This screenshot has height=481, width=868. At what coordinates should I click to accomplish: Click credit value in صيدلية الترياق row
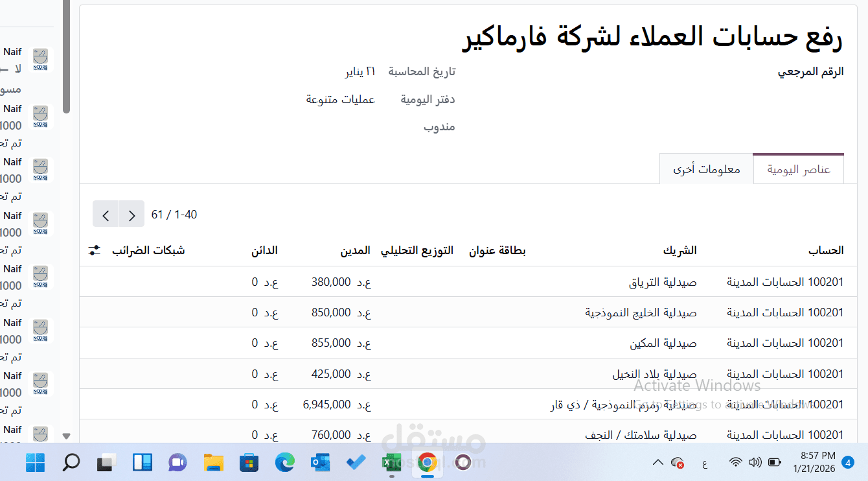[265, 282]
